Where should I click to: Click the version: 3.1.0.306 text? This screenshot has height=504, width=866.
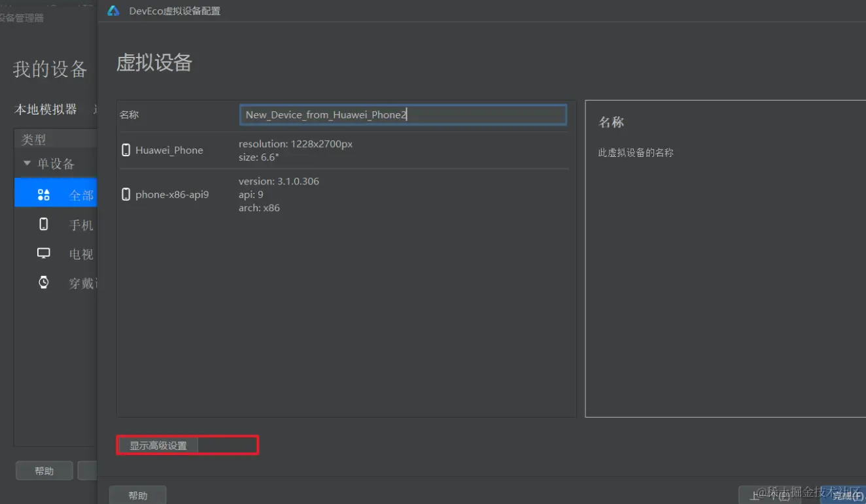pyautogui.click(x=279, y=181)
